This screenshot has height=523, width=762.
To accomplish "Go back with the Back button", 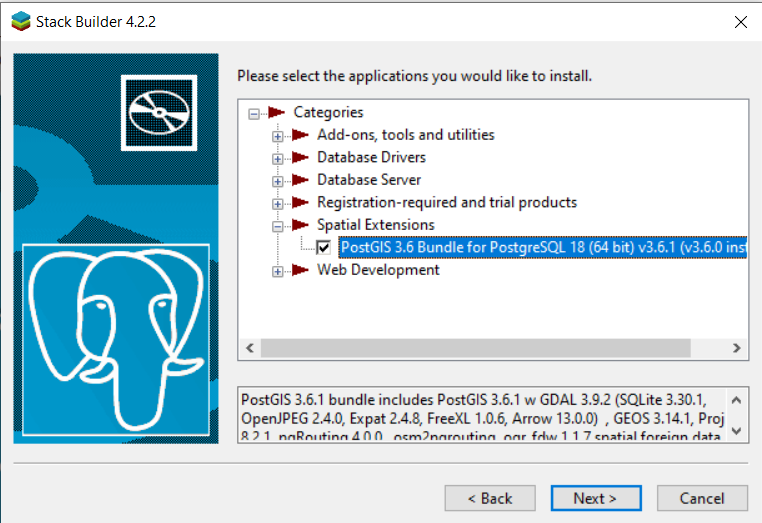I will pos(490,498).
